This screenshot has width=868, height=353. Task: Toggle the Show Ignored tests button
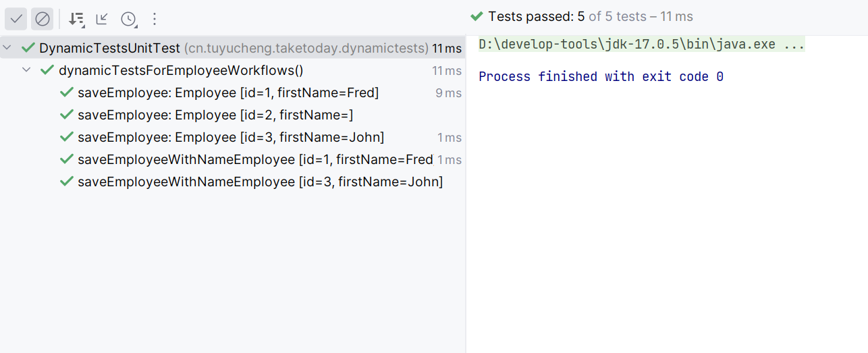[43, 19]
